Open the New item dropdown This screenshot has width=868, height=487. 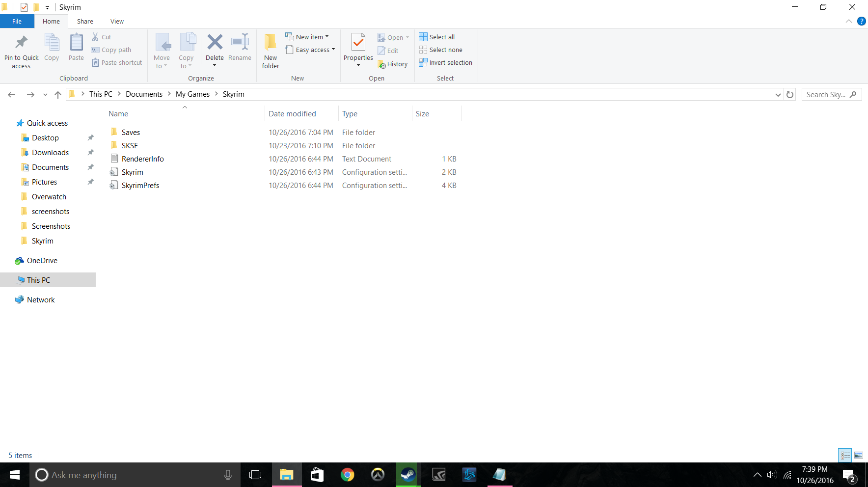pyautogui.click(x=307, y=37)
